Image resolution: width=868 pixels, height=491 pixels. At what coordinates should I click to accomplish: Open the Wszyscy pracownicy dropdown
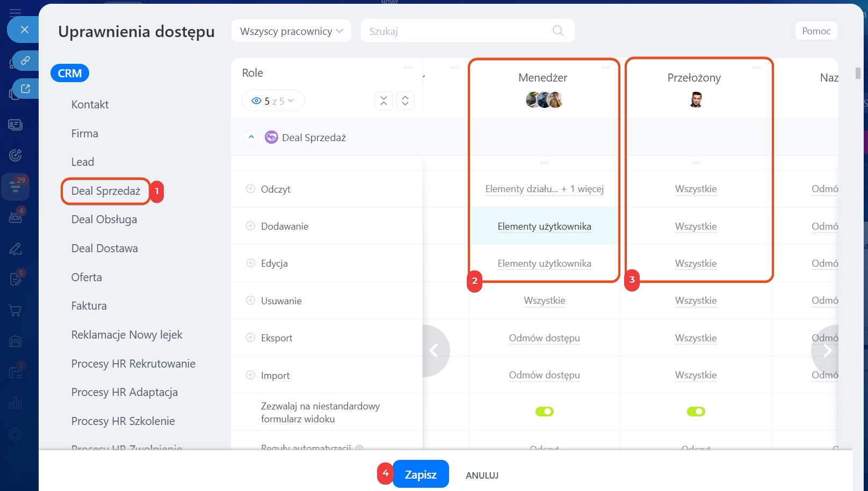point(291,31)
